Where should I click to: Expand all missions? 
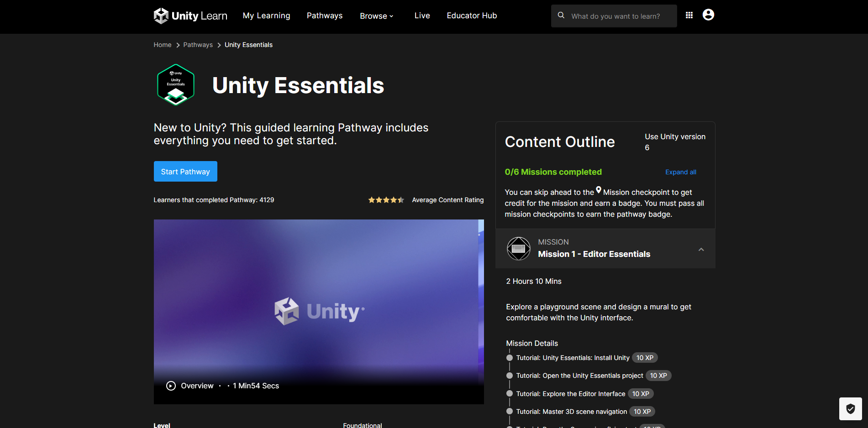coord(681,172)
